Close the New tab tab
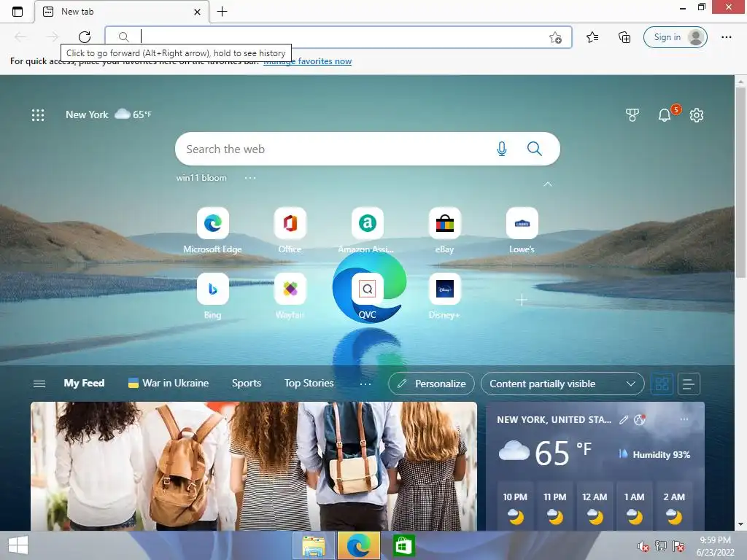The height and width of the screenshot is (560, 747). [197, 12]
